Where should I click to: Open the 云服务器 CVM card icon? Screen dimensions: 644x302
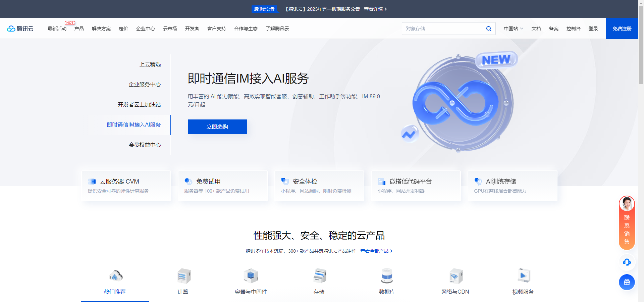pyautogui.click(x=92, y=182)
